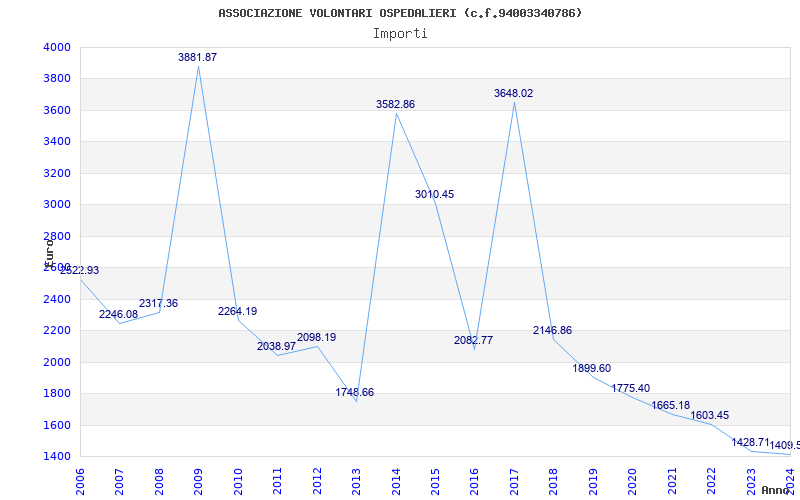Select the 3648.02 data label
800x500 pixels.
click(513, 93)
